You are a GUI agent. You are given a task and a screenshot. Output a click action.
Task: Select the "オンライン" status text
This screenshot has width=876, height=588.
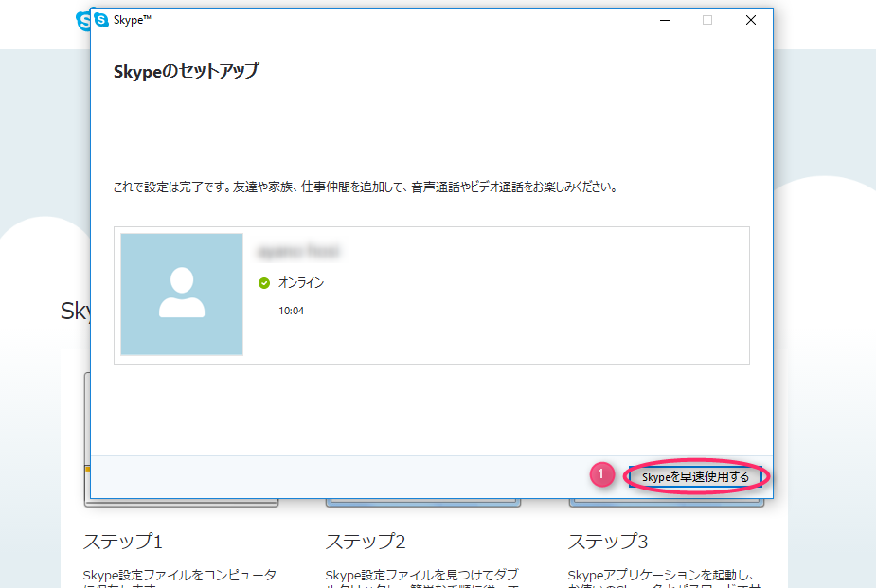(x=301, y=282)
